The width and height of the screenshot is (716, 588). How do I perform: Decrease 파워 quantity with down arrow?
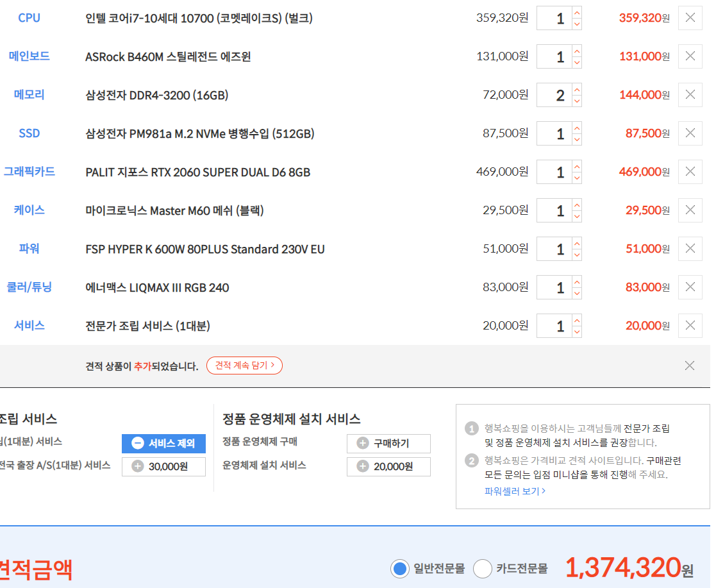click(x=577, y=255)
